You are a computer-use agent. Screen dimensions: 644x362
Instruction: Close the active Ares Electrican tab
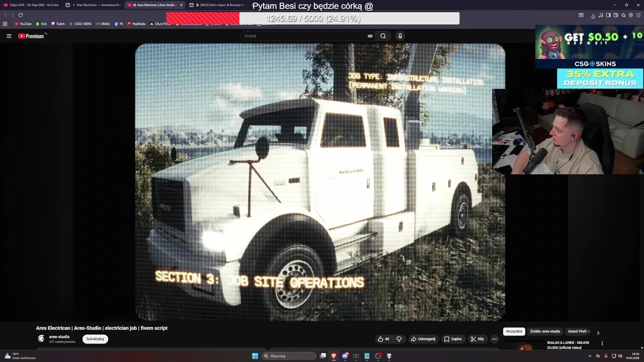[181, 5]
